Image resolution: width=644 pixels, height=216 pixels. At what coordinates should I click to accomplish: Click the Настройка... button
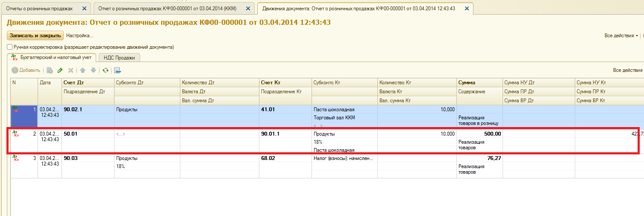(x=79, y=36)
